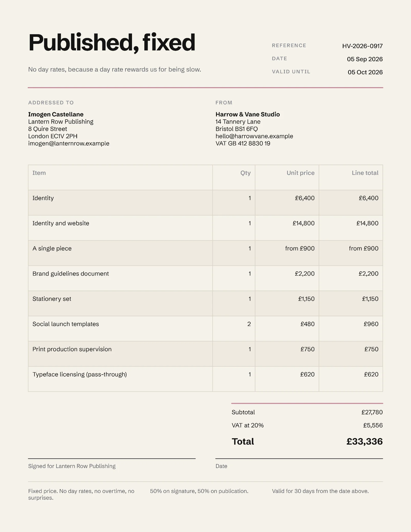Click the 'Published, fixed' document title
This screenshot has height=532, width=411.
pyautogui.click(x=112, y=43)
